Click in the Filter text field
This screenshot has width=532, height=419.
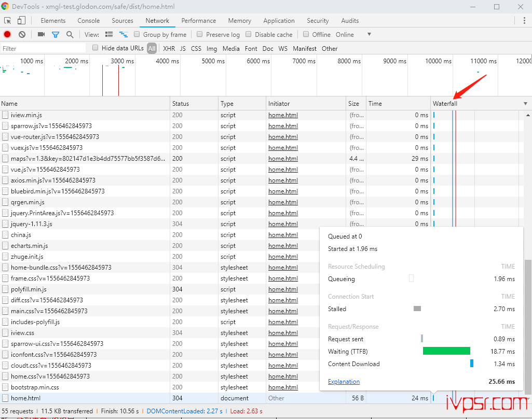coord(44,48)
